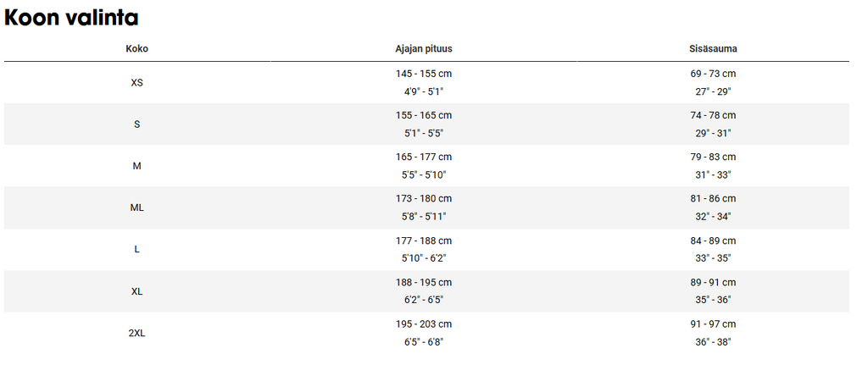Click the 69 - 73 cm inseam value
This screenshot has height=387, width=868.
pos(713,74)
